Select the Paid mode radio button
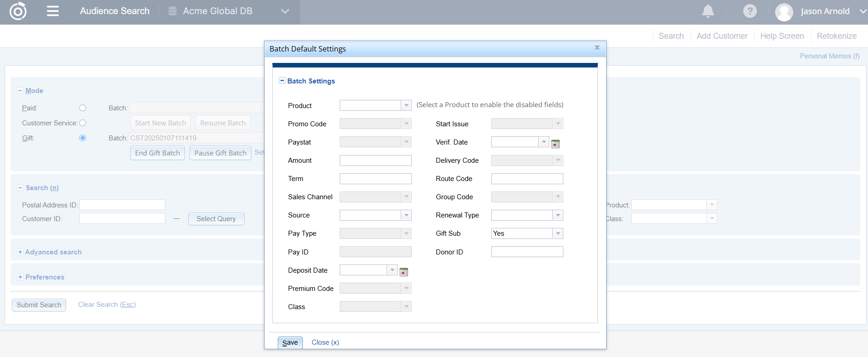868x357 pixels. click(82, 108)
